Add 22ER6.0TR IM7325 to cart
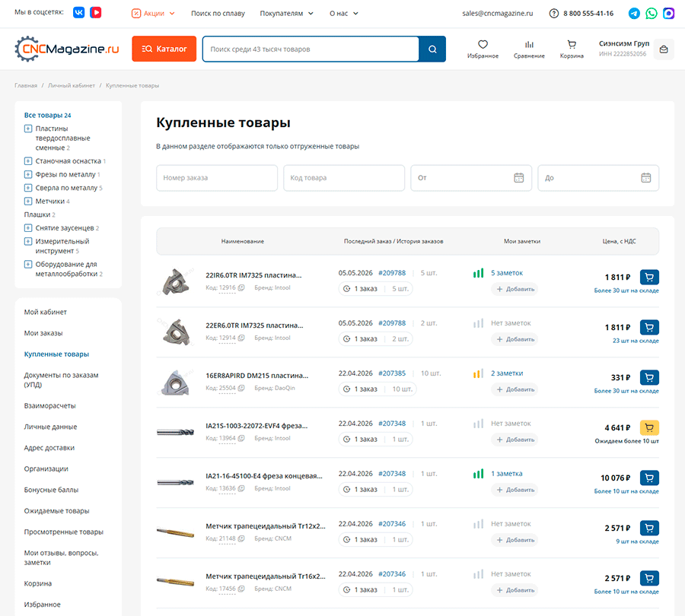Image resolution: width=685 pixels, height=616 pixels. coord(649,327)
